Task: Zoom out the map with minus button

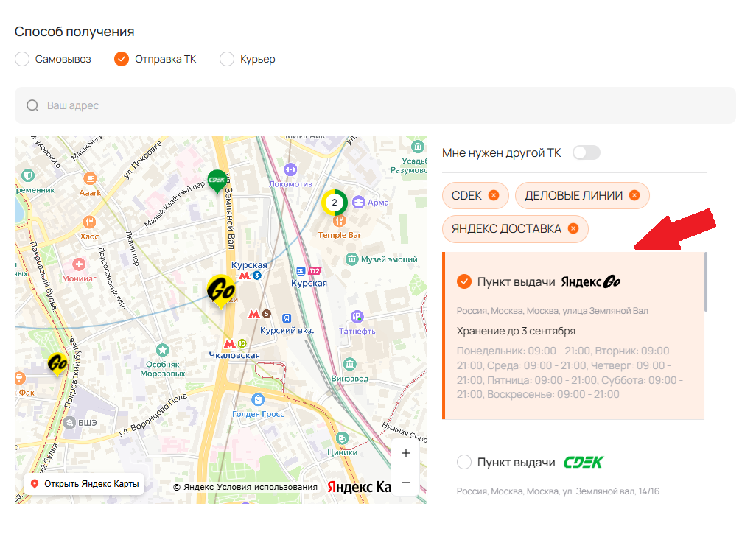Action: tap(406, 483)
